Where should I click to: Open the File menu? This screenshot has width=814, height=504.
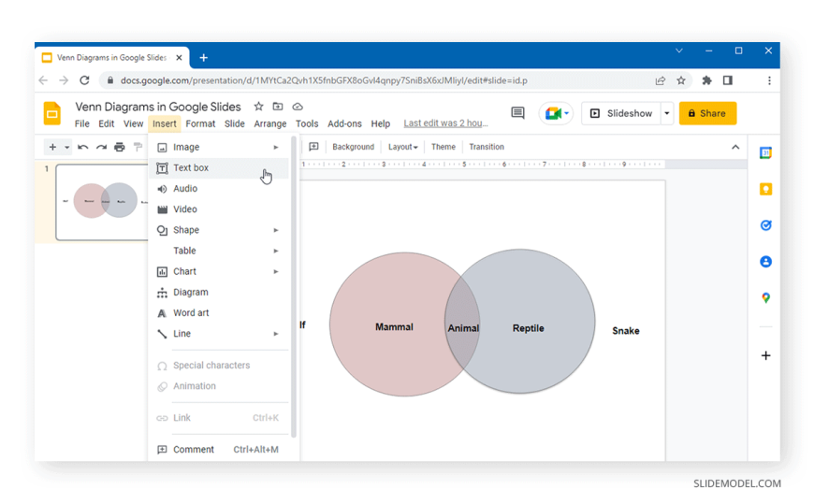click(82, 123)
